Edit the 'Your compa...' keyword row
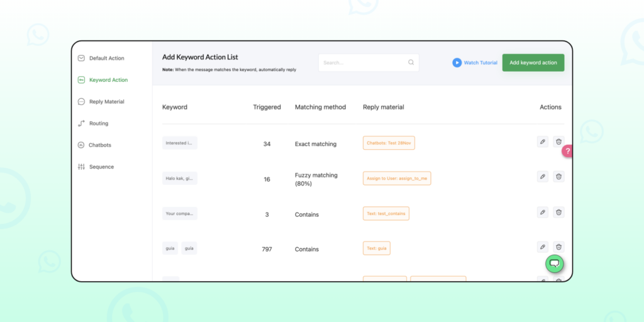 click(543, 213)
